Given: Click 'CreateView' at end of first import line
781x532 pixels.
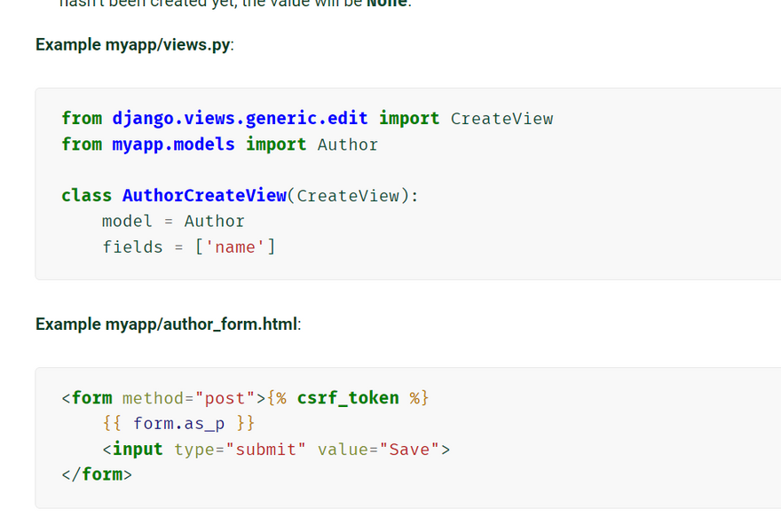Looking at the screenshot, I should point(501,118).
